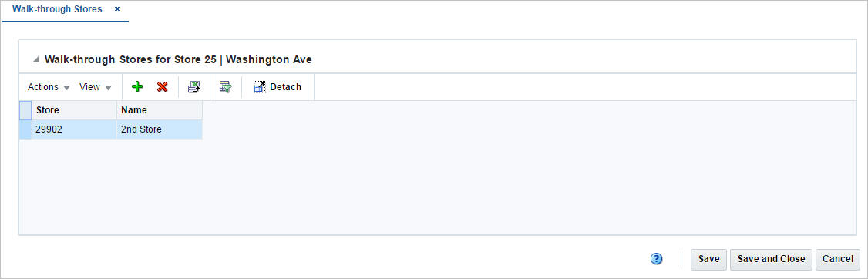Sort by the Store column header
Image resolution: width=868 pixels, height=279 pixels.
74,110
